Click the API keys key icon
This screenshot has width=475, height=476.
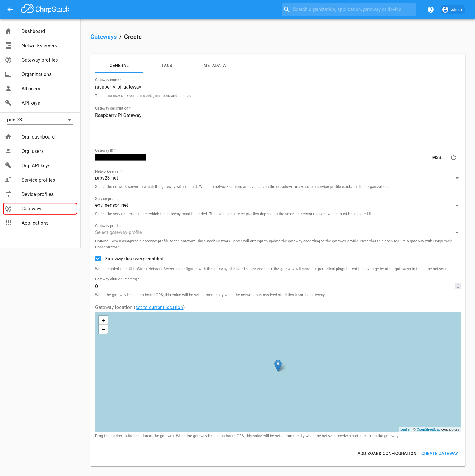(8, 103)
